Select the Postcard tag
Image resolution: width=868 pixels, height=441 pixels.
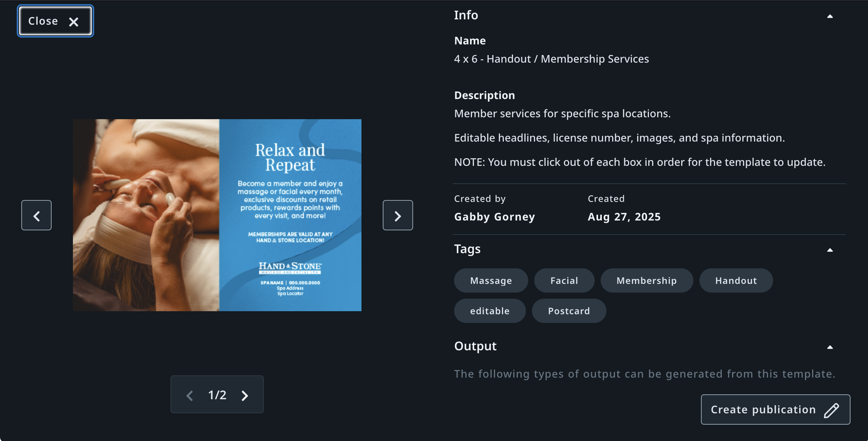(569, 311)
